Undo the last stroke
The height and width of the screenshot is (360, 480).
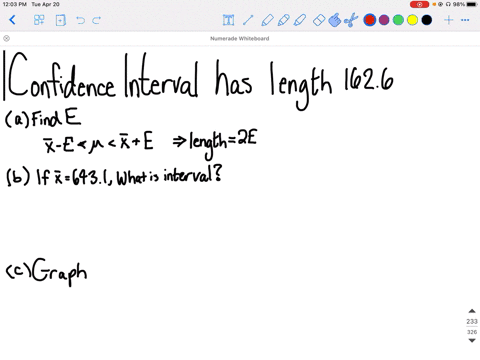coord(80,20)
